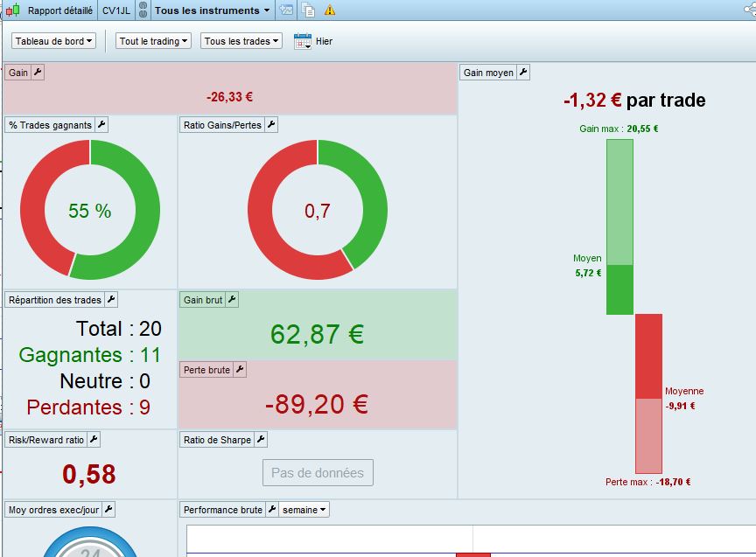Screen dimensions: 756x557
Task: Click the Gain moyen panel title
Action: coord(488,73)
